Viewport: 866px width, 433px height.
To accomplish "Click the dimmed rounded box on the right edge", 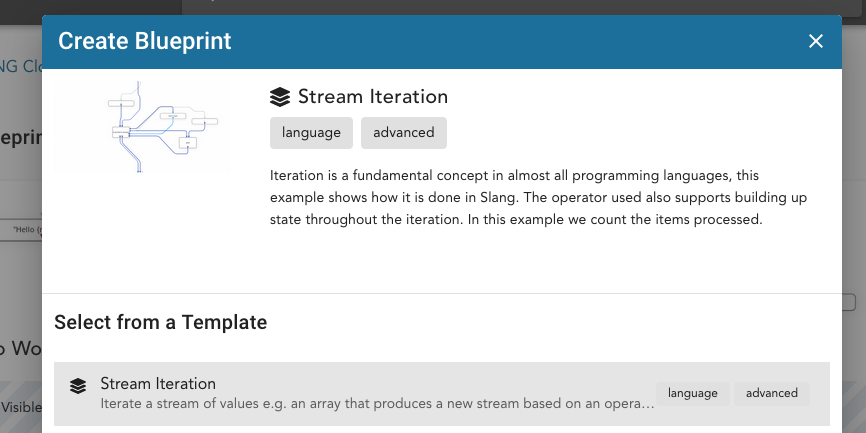I will pyautogui.click(x=849, y=302).
